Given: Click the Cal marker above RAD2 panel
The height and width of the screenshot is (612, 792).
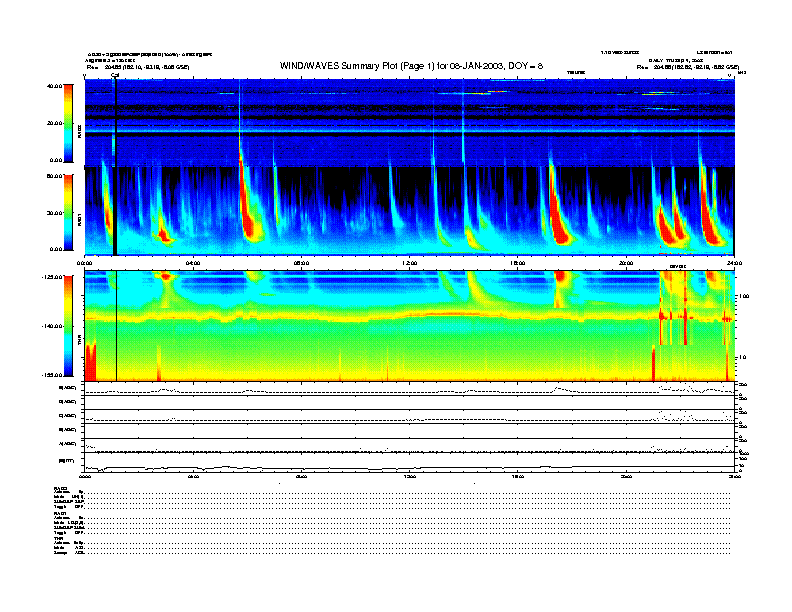Looking at the screenshot, I should coord(115,75).
